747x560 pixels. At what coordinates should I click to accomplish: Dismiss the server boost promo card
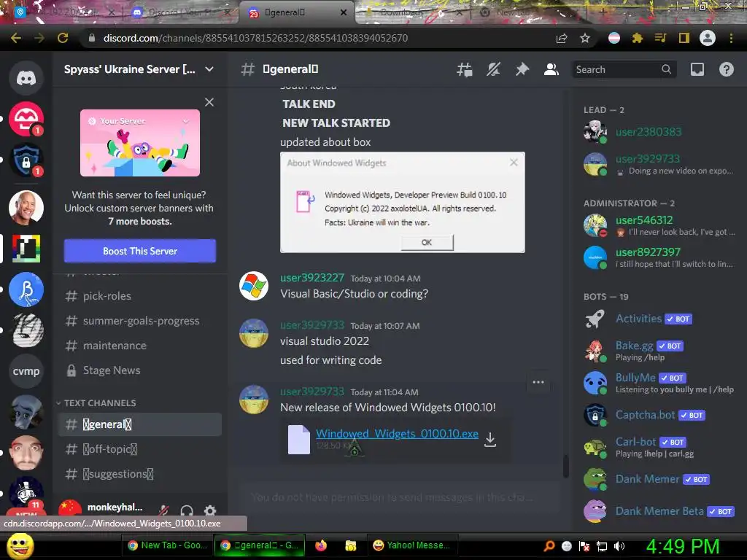pos(209,102)
